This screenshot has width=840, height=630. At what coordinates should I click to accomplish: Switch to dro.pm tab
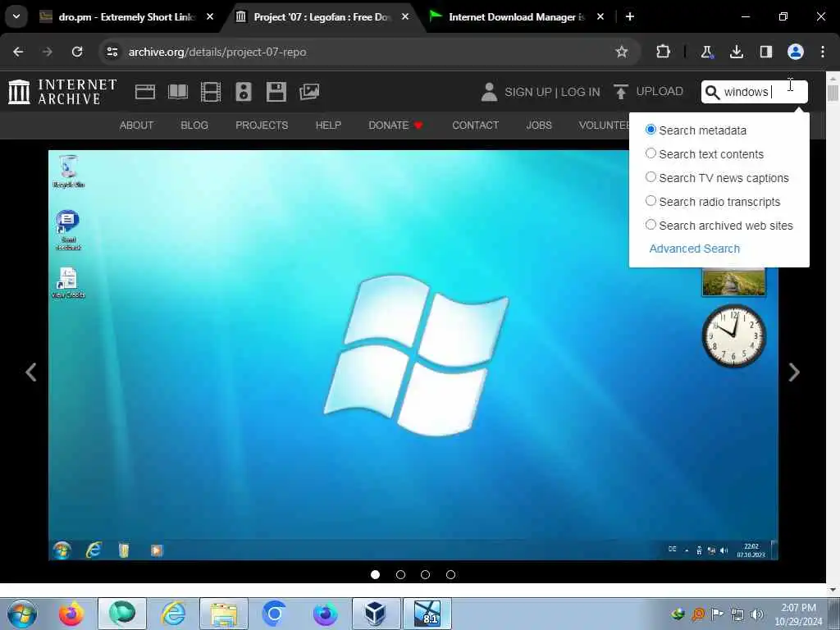(x=126, y=17)
